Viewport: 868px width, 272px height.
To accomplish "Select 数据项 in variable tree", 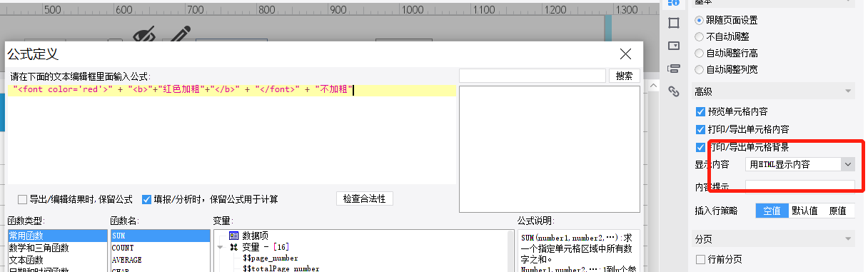I will pos(255,236).
